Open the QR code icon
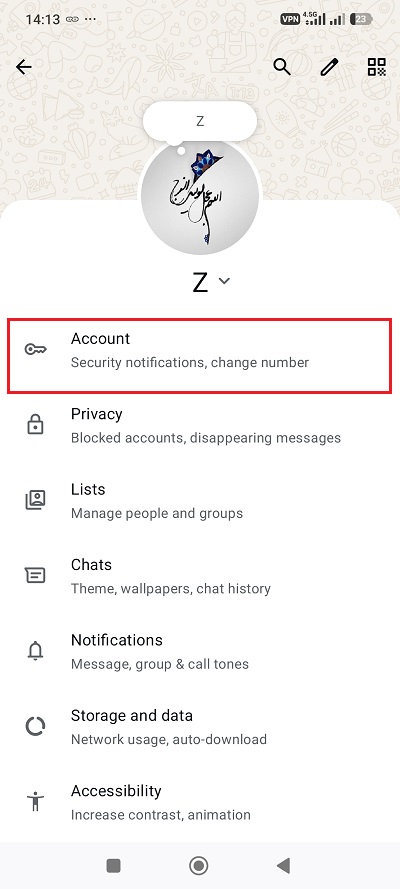This screenshot has height=889, width=400. [377, 67]
